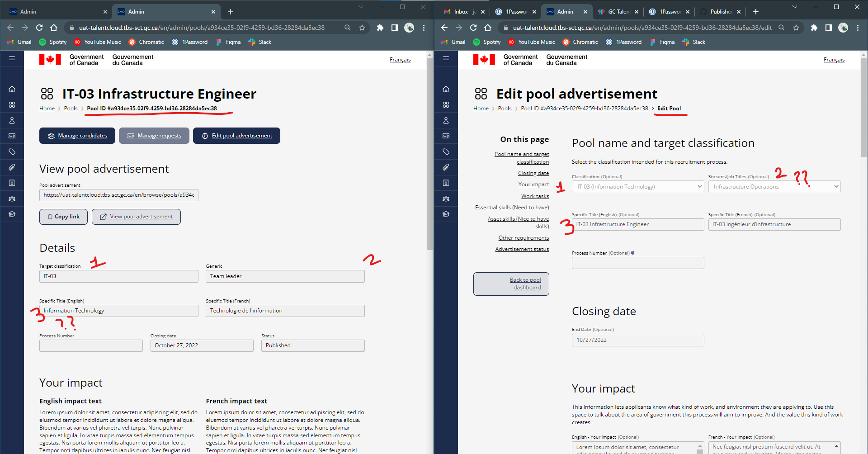Screen dimensions: 868x454
Task: Select the pools grid icon in the sidebar
Action: 12,104
